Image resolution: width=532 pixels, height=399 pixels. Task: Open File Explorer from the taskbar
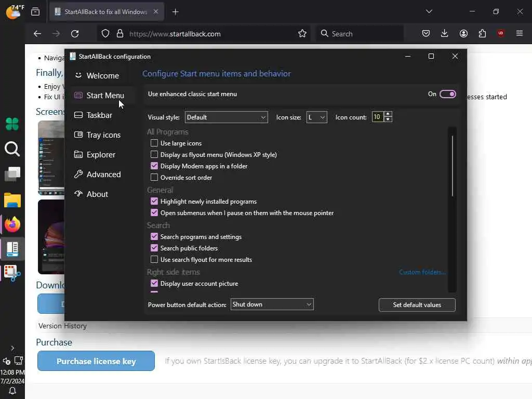pos(12,199)
